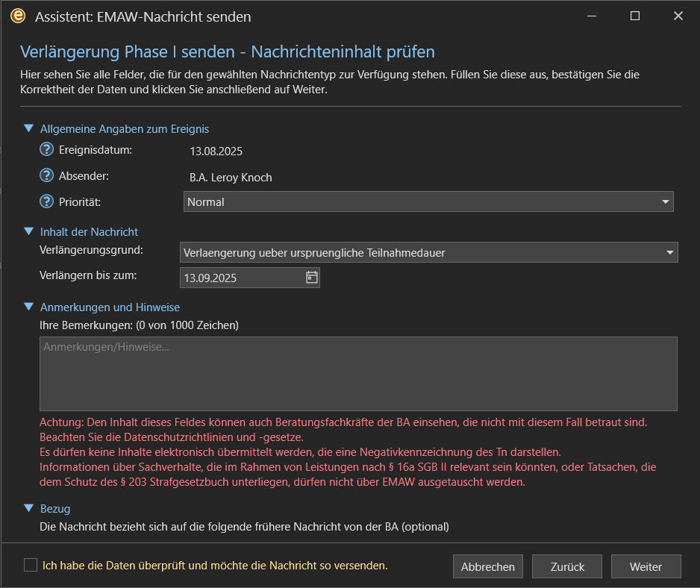Collapse the Anmerkungen und Hinweise section

(28, 307)
